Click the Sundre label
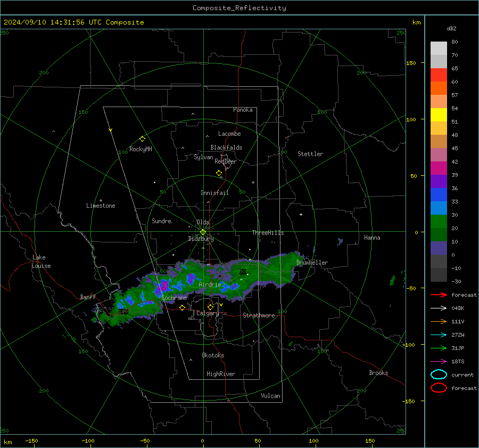The width and height of the screenshot is (479, 448). pos(162,221)
